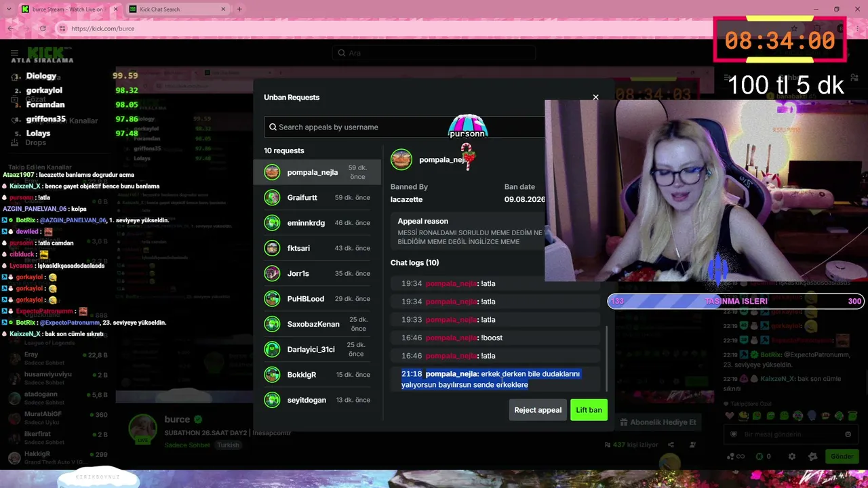Image resolution: width=868 pixels, height=488 pixels.
Task: Click eminnkrdg avatar icon
Action: [272, 223]
